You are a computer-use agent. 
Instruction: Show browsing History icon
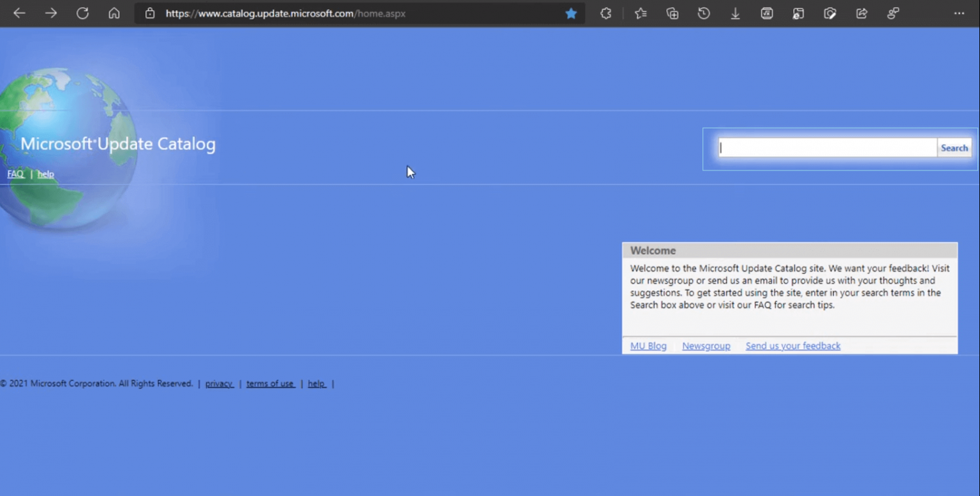(704, 13)
